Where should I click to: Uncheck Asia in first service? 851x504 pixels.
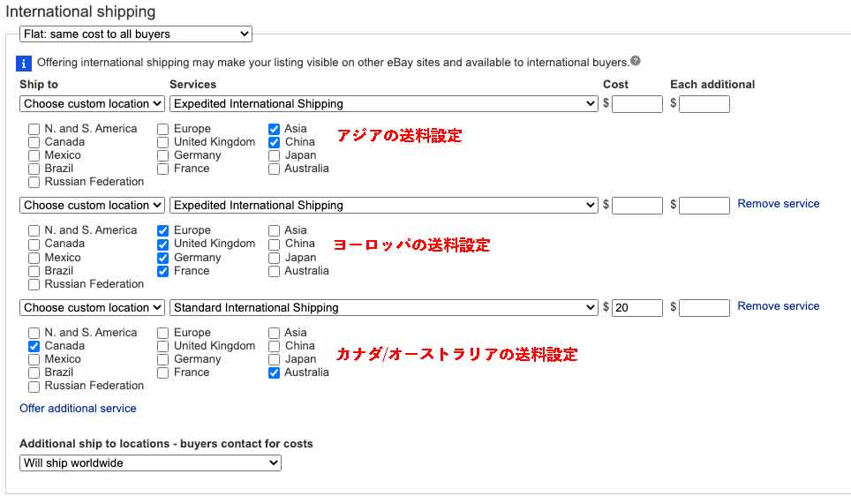click(274, 129)
